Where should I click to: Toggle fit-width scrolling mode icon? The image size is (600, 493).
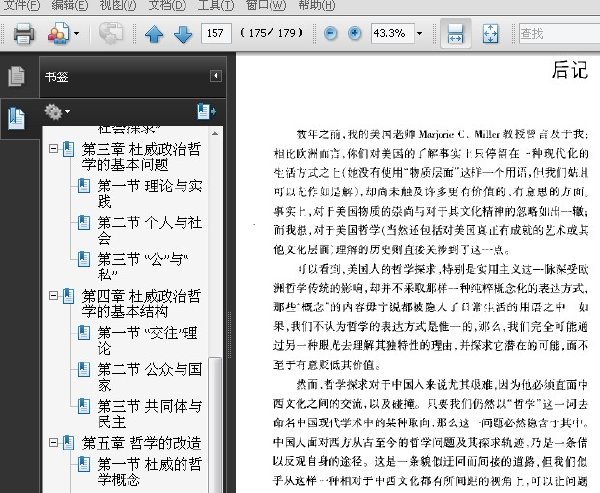tap(455, 33)
